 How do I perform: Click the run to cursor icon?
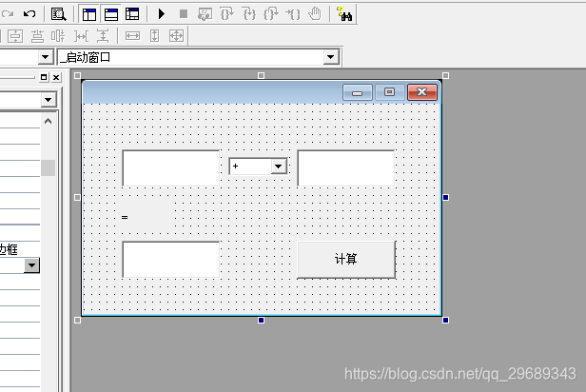[x=293, y=14]
